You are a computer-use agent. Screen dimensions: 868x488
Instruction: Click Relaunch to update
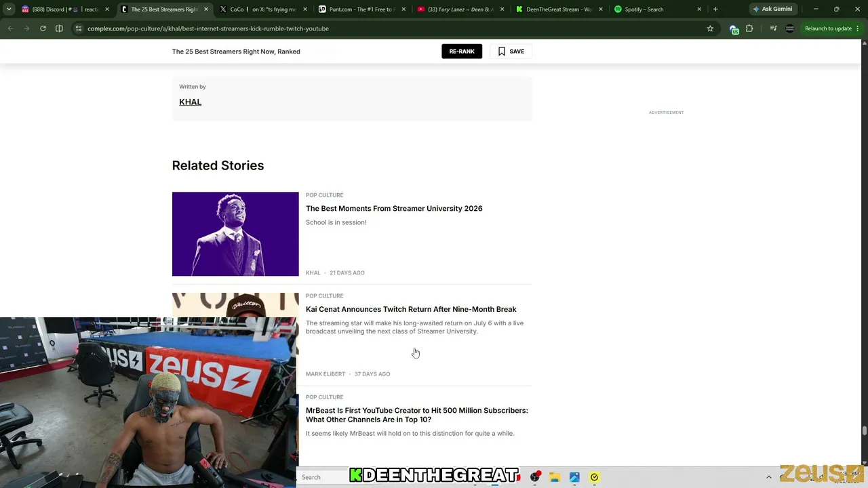828,28
